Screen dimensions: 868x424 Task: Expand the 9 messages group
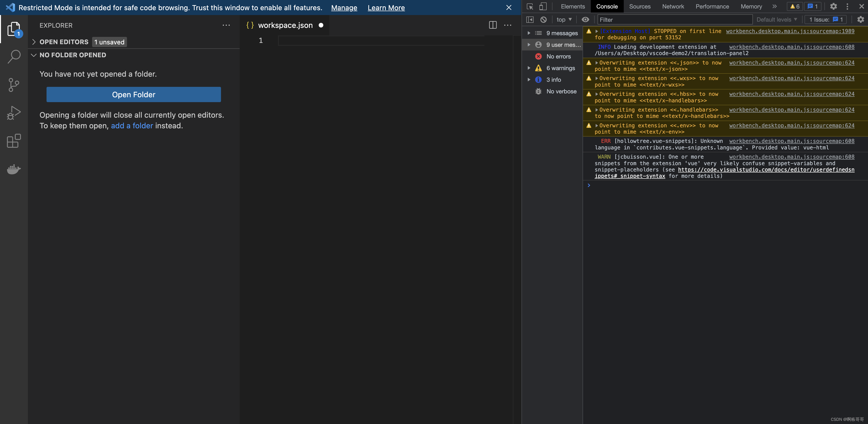click(529, 33)
